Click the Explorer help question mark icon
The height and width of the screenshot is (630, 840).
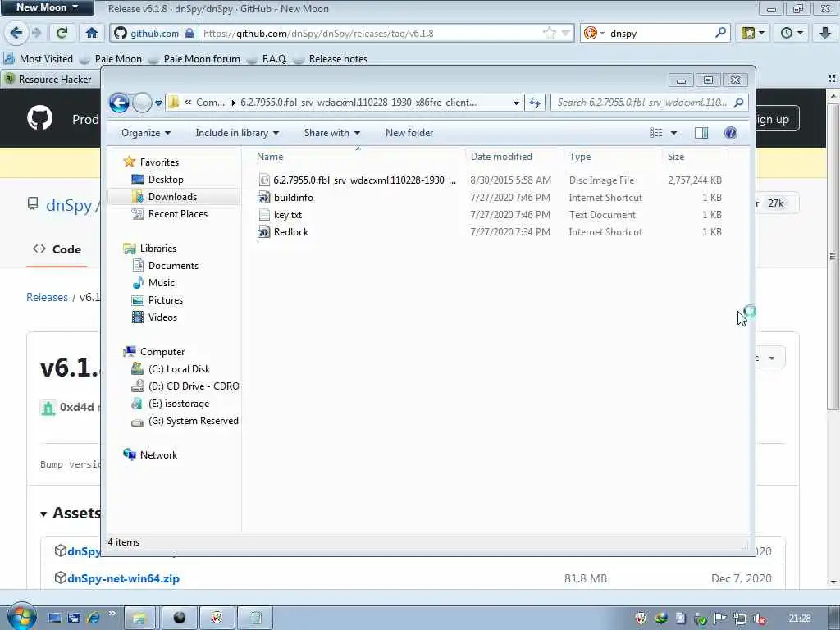point(730,133)
